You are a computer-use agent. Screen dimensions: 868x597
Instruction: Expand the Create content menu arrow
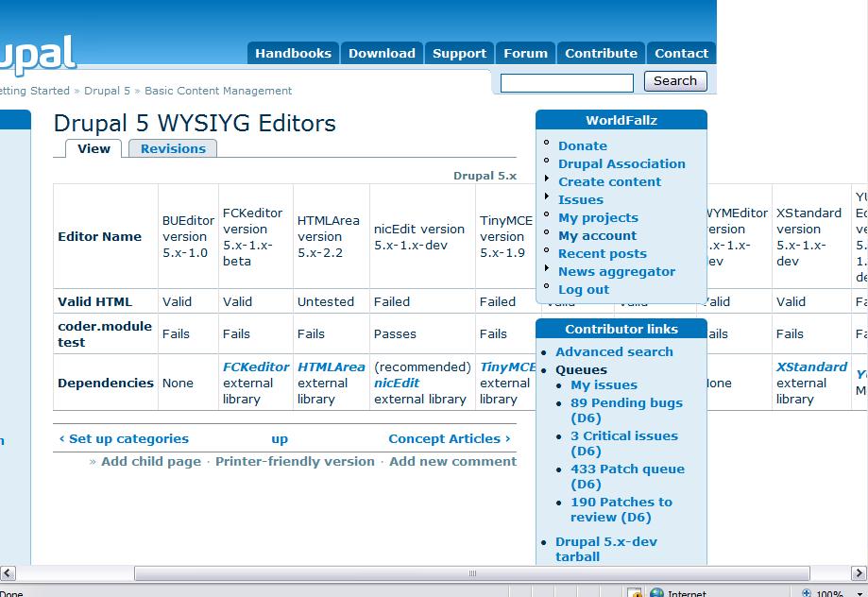(x=546, y=179)
